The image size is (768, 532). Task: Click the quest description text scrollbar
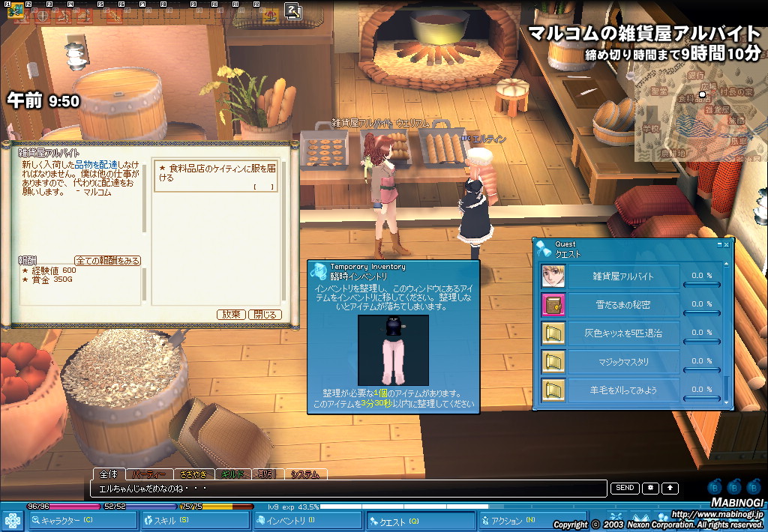pyautogui.click(x=144, y=199)
